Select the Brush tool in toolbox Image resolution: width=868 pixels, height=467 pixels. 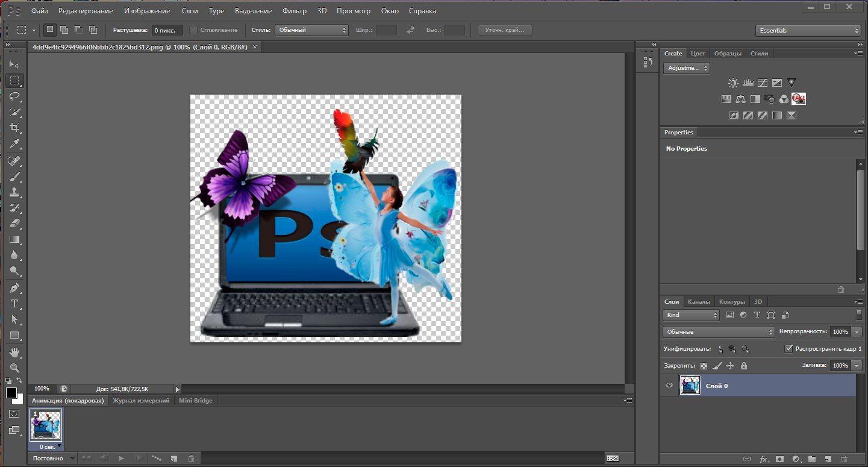(x=14, y=177)
